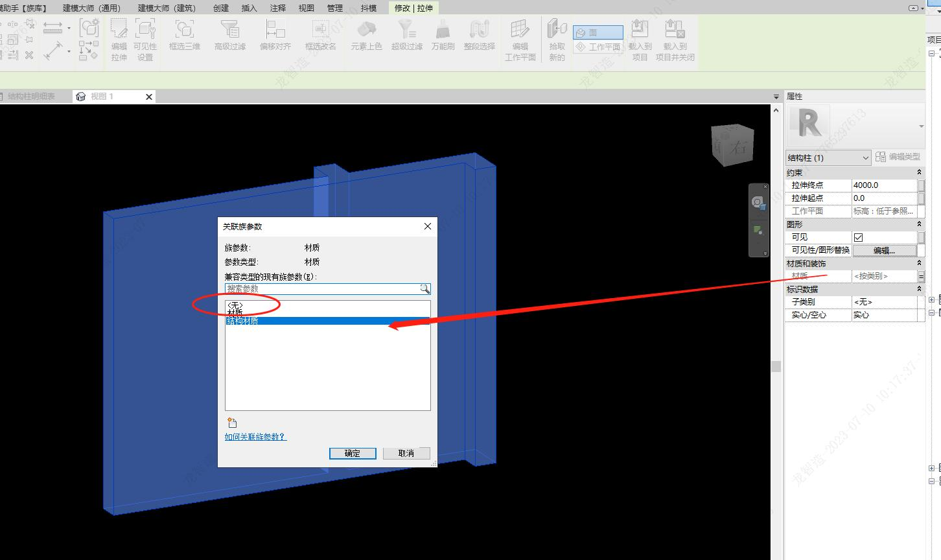Collapse the 约束 properties section

(919, 172)
